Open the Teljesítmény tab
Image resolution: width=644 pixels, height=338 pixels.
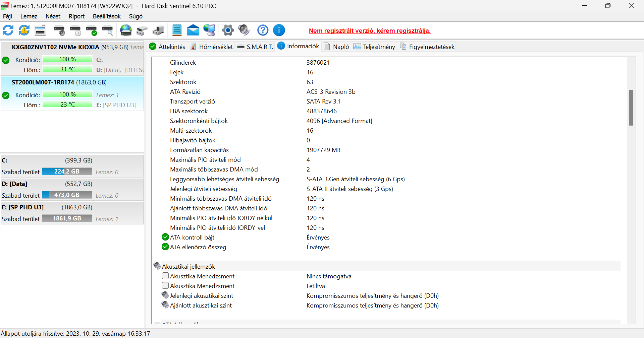[x=374, y=47]
